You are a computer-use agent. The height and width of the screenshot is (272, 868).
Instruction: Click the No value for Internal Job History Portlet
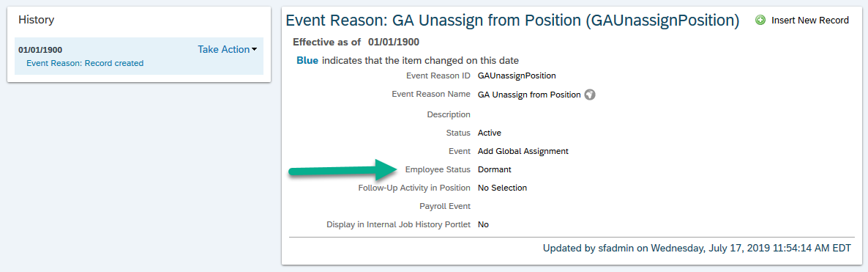coord(483,225)
